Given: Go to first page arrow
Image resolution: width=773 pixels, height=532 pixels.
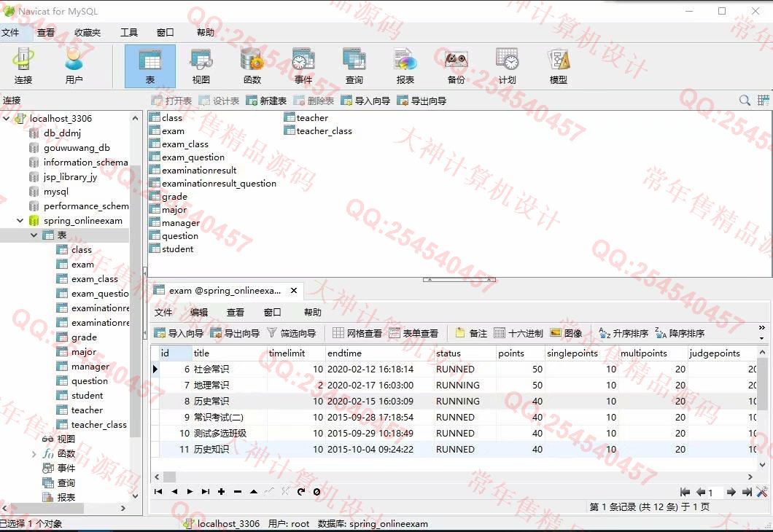Looking at the screenshot, I should tap(685, 492).
